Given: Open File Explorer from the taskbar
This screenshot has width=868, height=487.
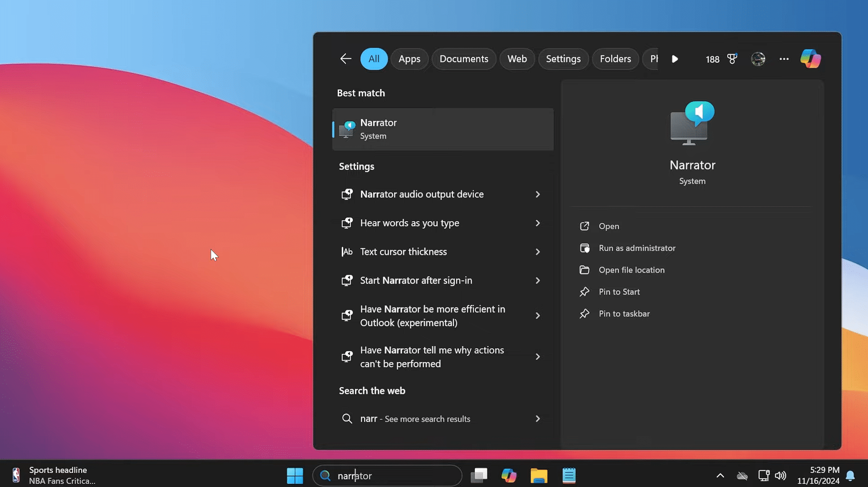Looking at the screenshot, I should pos(539,476).
